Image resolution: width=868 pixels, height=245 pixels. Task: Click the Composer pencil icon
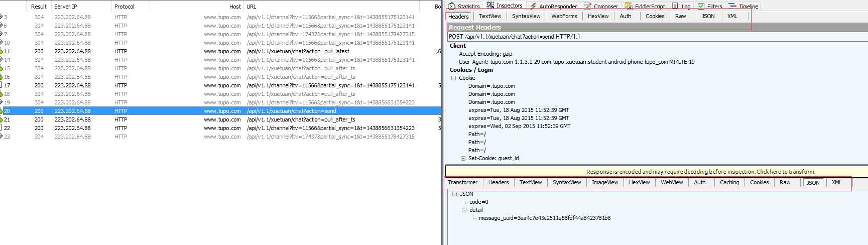pos(587,6)
